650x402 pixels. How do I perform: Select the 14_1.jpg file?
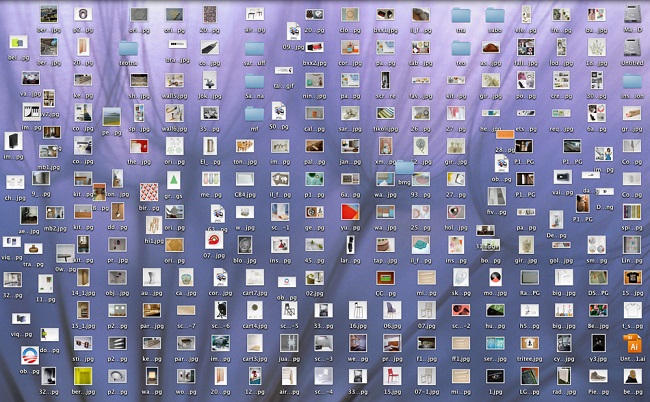click(x=83, y=277)
